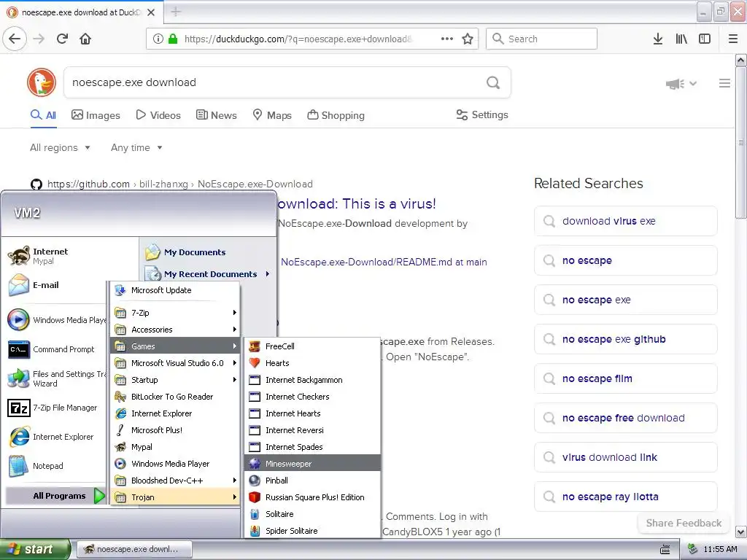Open Command Prompt in Start menu

point(55,349)
